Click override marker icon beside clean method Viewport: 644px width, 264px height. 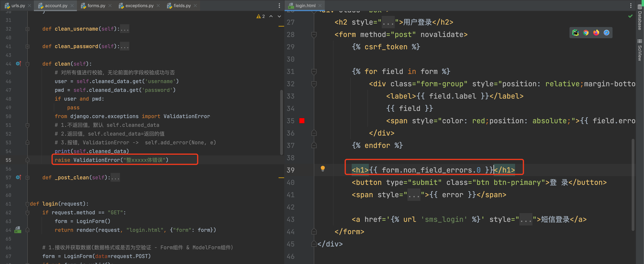(18, 64)
